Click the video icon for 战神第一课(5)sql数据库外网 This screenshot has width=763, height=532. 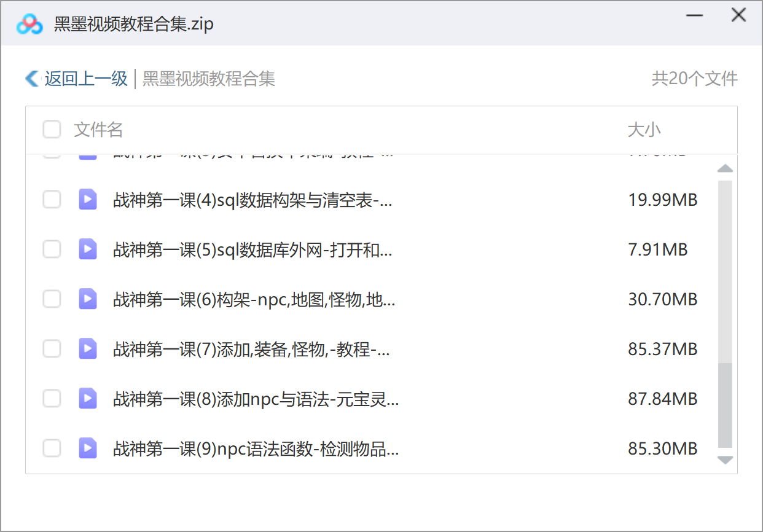88,249
